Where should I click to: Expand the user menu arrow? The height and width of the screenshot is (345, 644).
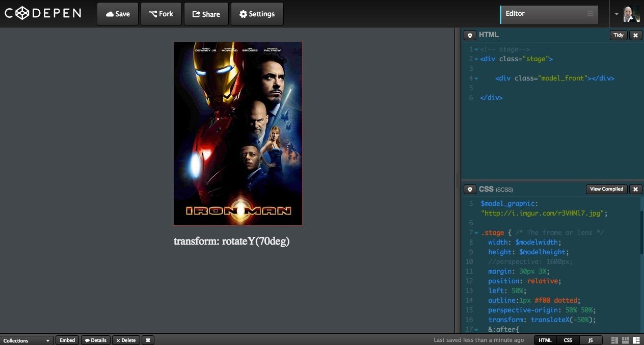[616, 14]
